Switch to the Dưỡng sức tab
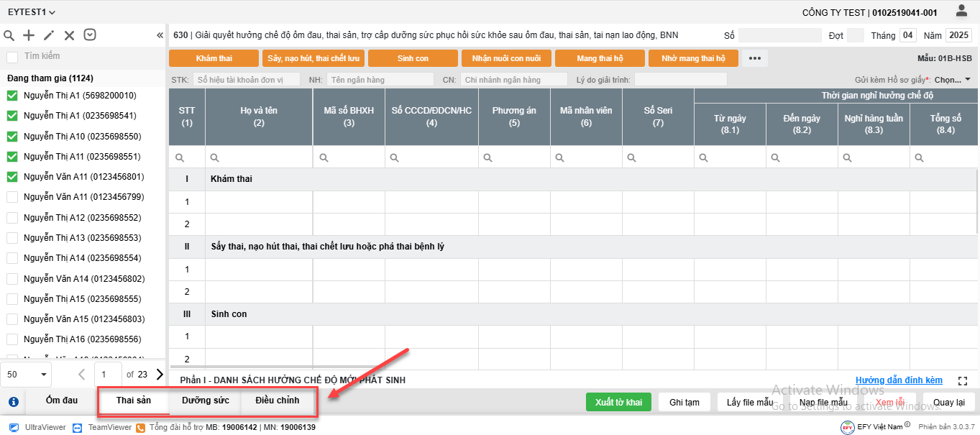This screenshot has height=435, width=980. [x=205, y=400]
